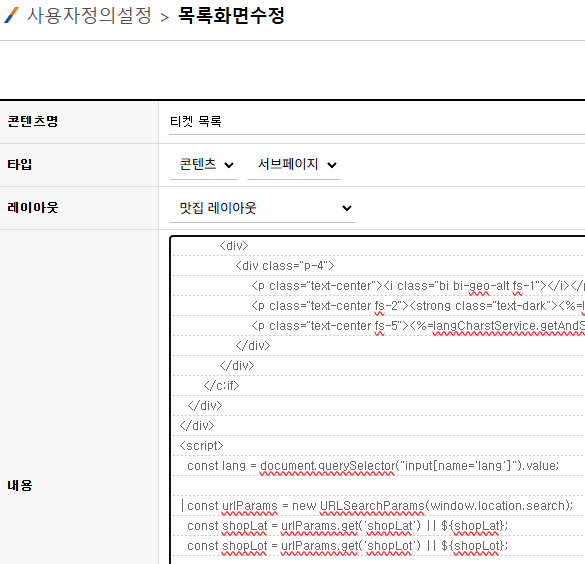Screen dimensions: 585x564
Task: Click the text-center fs-5 langCharstService line
Action: 418,326
